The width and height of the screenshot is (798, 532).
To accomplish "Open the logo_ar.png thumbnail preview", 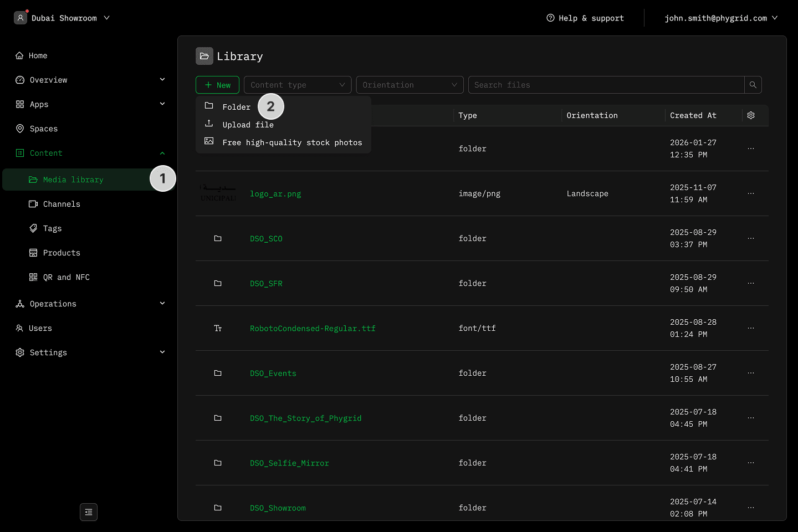I will [218, 193].
